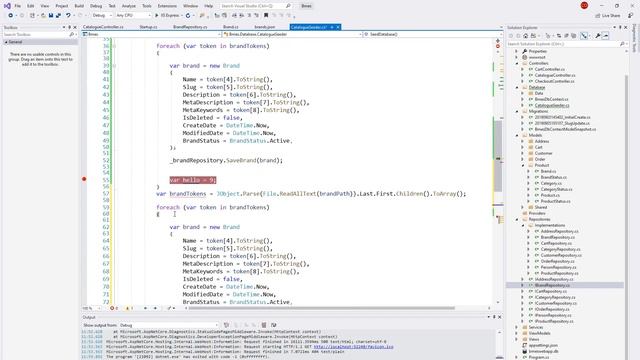The width and height of the screenshot is (640, 360).
Task: Toggle the breakpoint on line 55
Action: pyautogui.click(x=84, y=179)
